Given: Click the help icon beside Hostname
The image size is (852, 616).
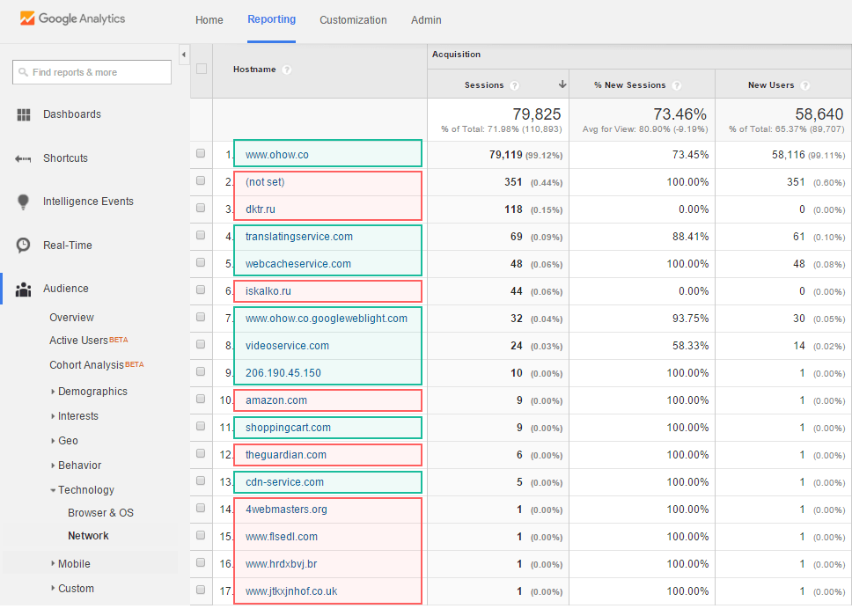Looking at the screenshot, I should pyautogui.click(x=287, y=70).
